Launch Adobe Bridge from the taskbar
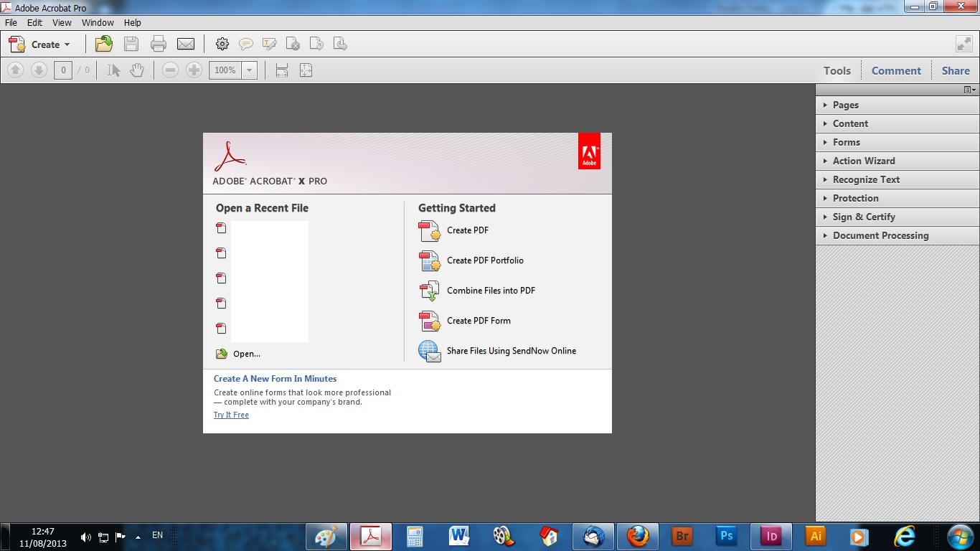 tap(682, 537)
